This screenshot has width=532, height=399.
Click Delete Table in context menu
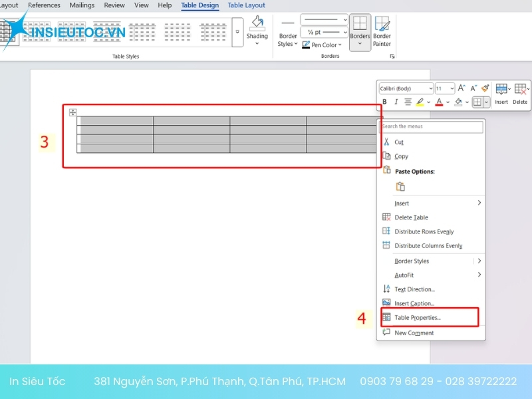click(x=411, y=217)
